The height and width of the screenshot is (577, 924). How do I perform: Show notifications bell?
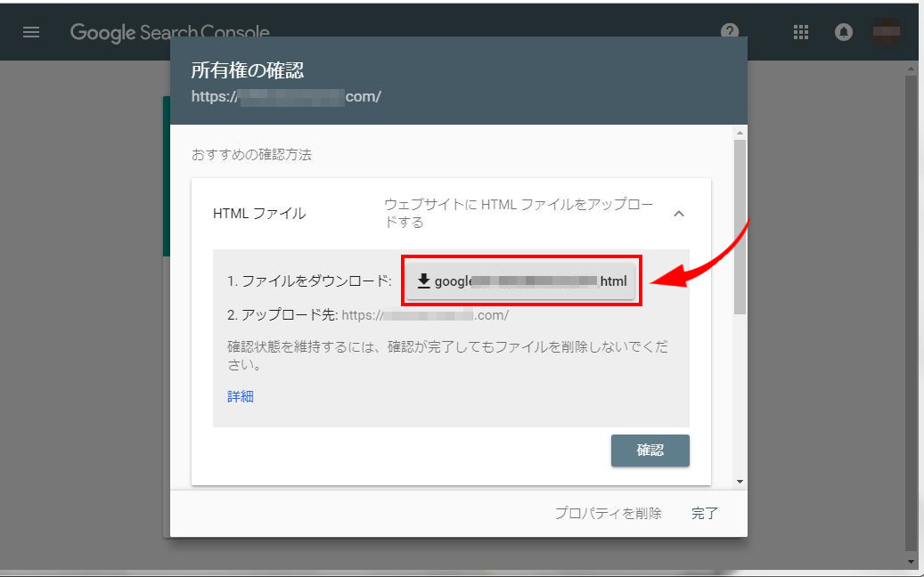pos(843,32)
